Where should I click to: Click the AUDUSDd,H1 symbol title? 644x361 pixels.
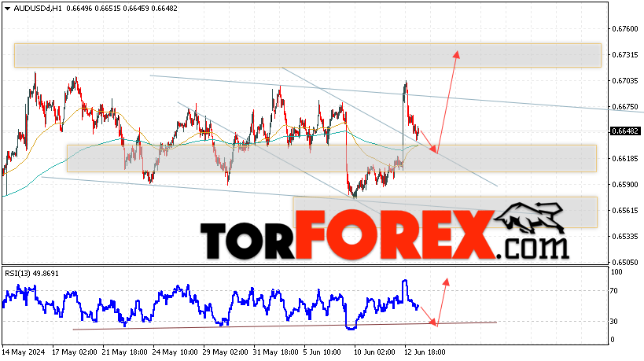point(38,8)
